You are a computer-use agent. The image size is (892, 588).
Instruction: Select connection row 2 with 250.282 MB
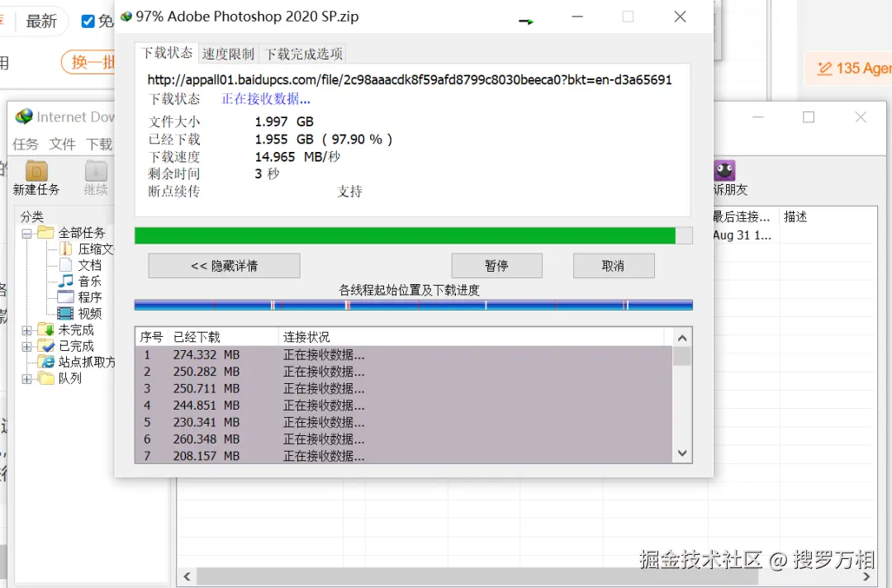click(x=404, y=372)
